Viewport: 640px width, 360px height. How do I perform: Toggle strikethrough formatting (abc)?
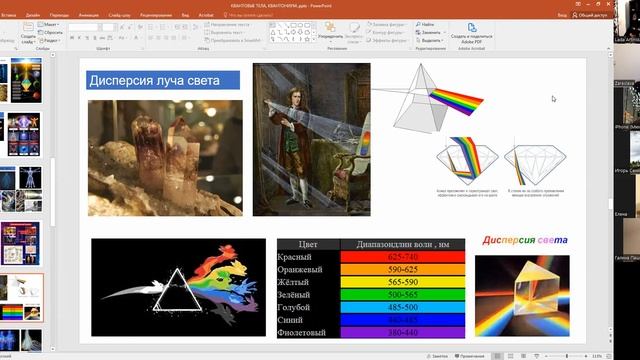point(102,38)
